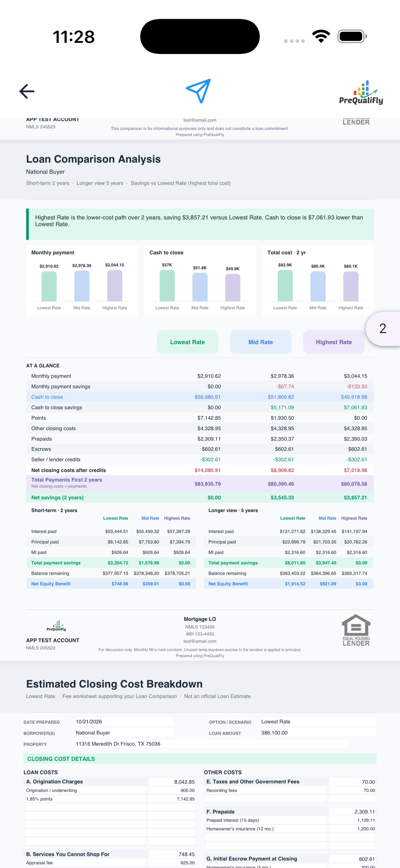Tap the Cash to close row label

click(x=47, y=397)
